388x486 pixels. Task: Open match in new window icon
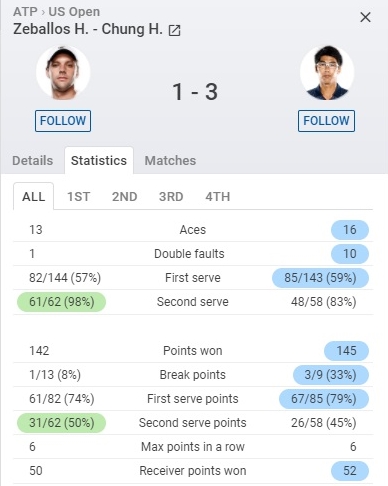point(174,30)
